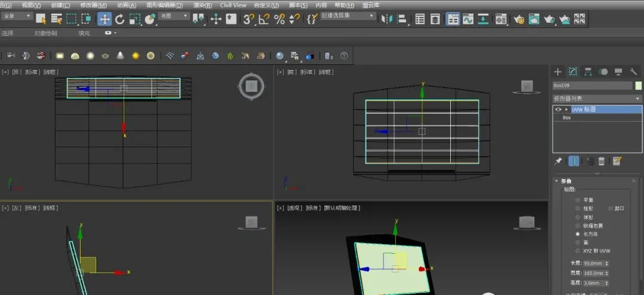
Task: Select the XYZ 到 UVW radio button
Action: [577, 251]
